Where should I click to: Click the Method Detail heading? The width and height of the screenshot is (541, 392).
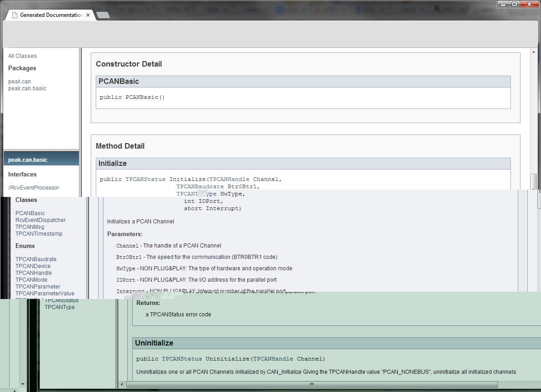[120, 146]
